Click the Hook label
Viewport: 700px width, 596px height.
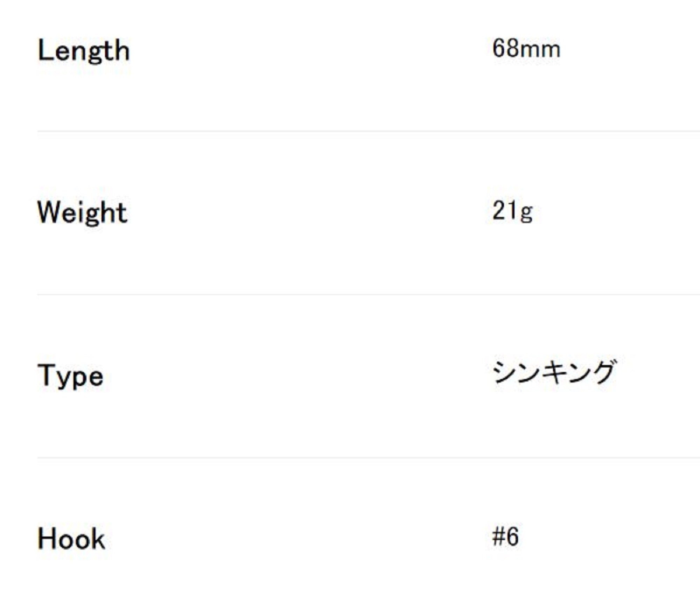point(71,539)
